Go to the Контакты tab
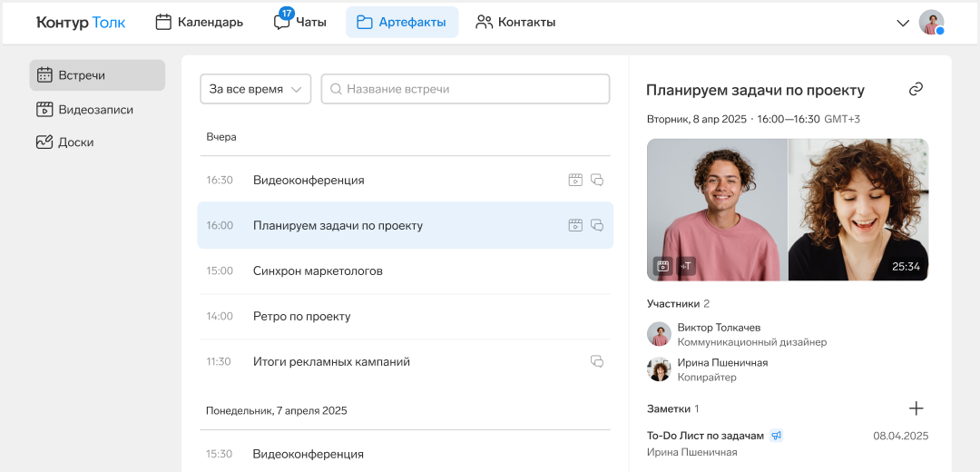Image resolution: width=980 pixels, height=472 pixels. [x=515, y=23]
